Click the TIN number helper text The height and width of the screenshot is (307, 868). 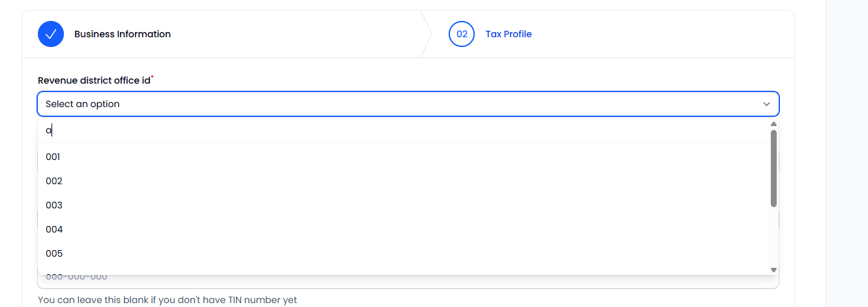click(x=167, y=300)
